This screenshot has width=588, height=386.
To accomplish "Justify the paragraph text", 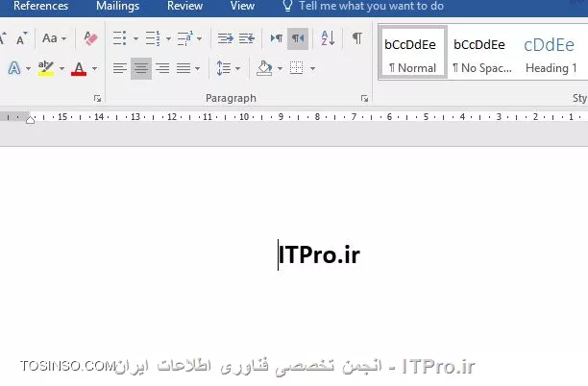I will pyautogui.click(x=184, y=68).
